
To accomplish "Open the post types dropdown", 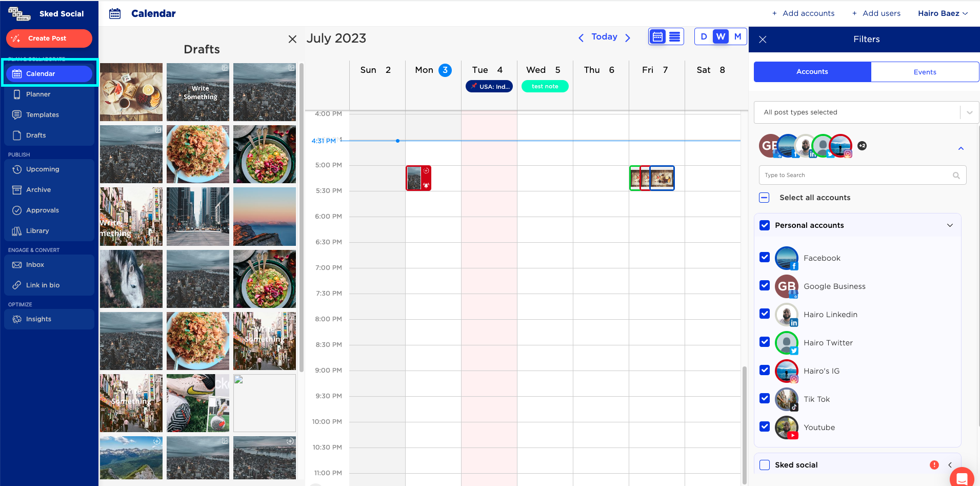I will 866,112.
